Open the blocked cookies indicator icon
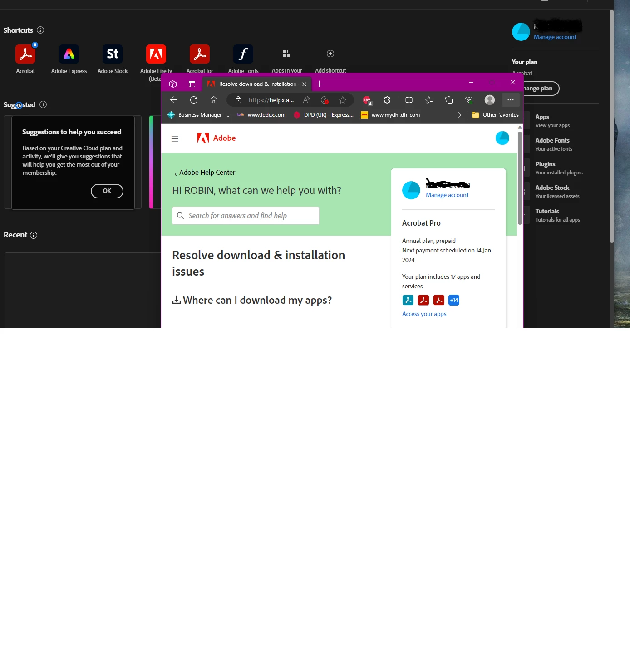This screenshot has height=672, width=630. coord(325,100)
